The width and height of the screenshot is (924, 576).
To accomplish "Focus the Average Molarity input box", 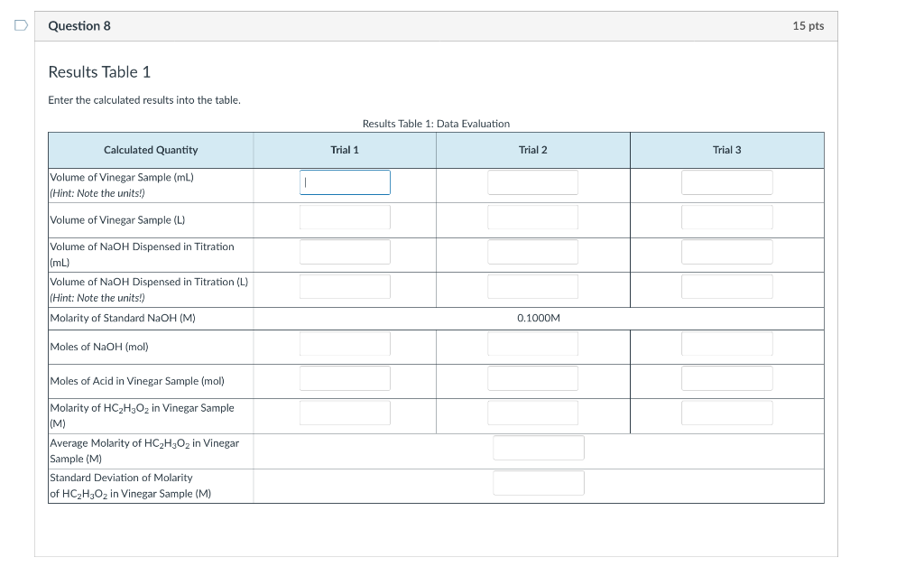I will tap(539, 448).
